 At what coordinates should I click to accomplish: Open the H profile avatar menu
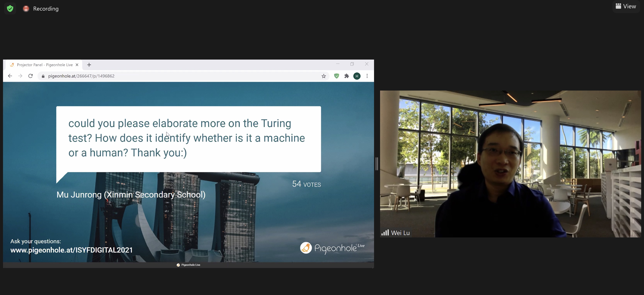(357, 76)
